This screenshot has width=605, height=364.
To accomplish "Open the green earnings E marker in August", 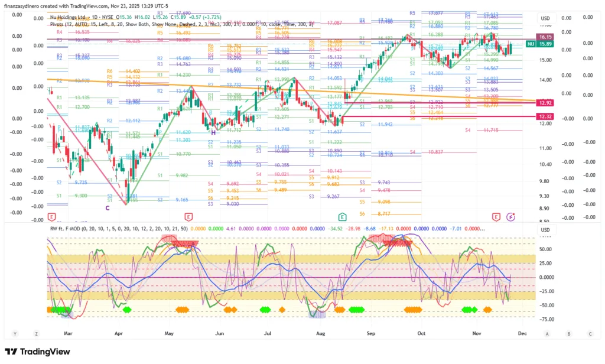I will (x=341, y=217).
